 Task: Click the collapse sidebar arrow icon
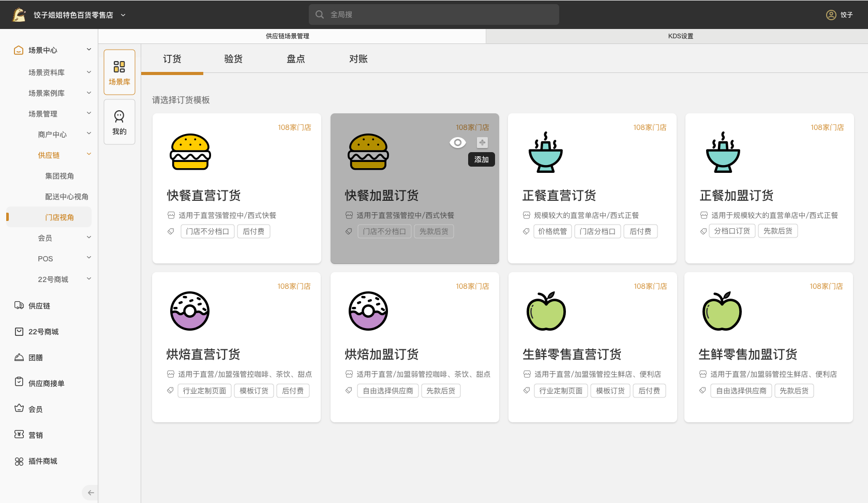tap(91, 493)
